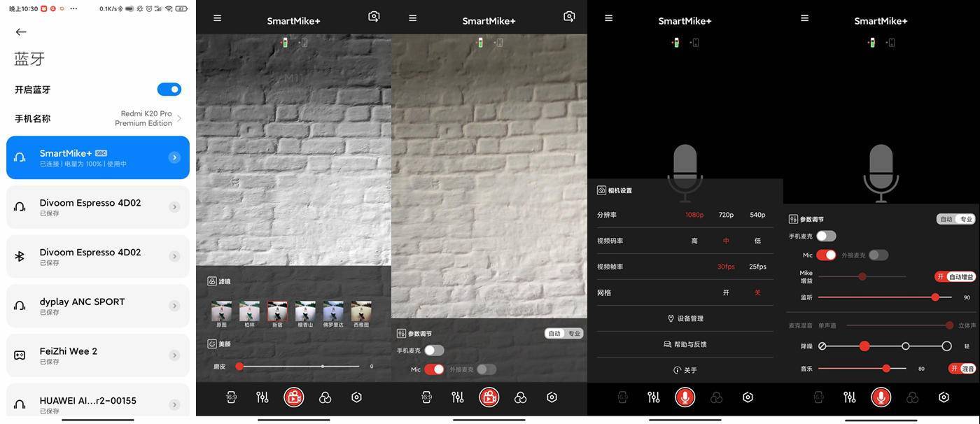Viewport: 980px width, 424px height.
Task: Open details arrow for HUAWEI device
Action: pyautogui.click(x=174, y=404)
